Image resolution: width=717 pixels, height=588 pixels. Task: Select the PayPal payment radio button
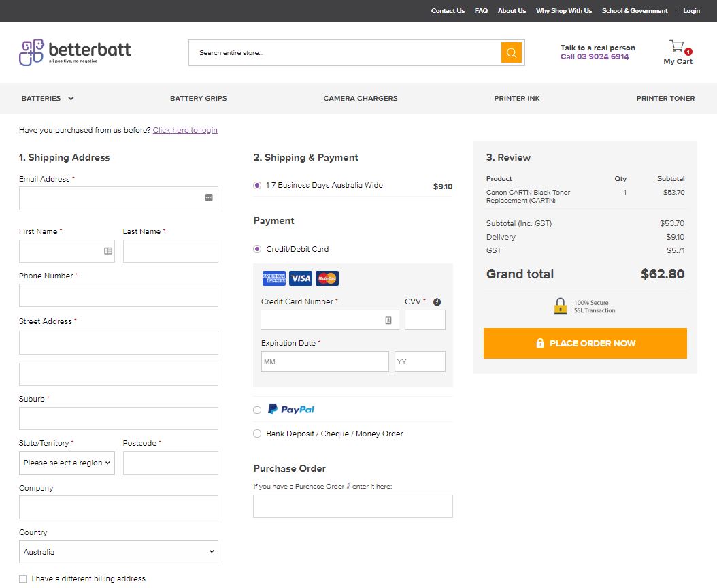[257, 410]
